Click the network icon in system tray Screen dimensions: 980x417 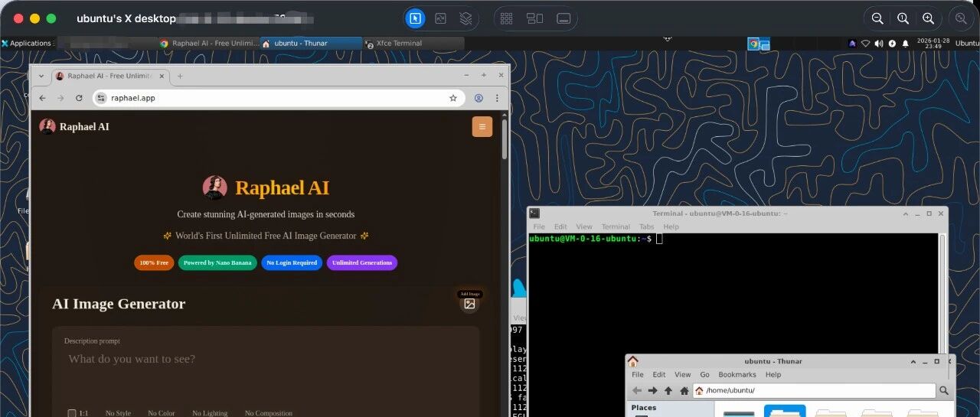866,44
